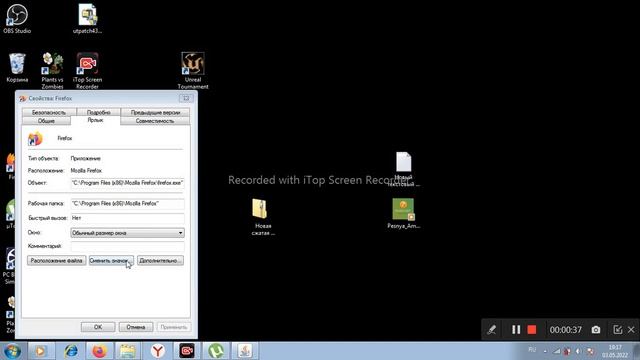640x360 pixels.
Task: Open the network icon in system tray
Action: 557,351
